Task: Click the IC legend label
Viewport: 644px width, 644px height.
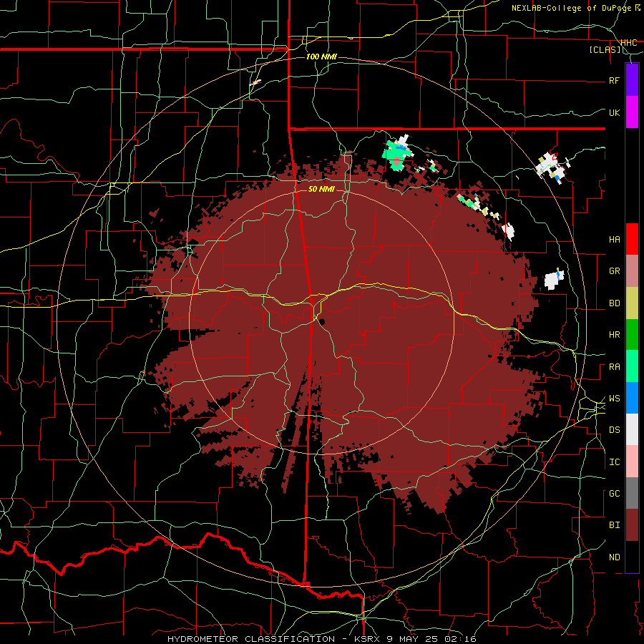Action: (614, 462)
